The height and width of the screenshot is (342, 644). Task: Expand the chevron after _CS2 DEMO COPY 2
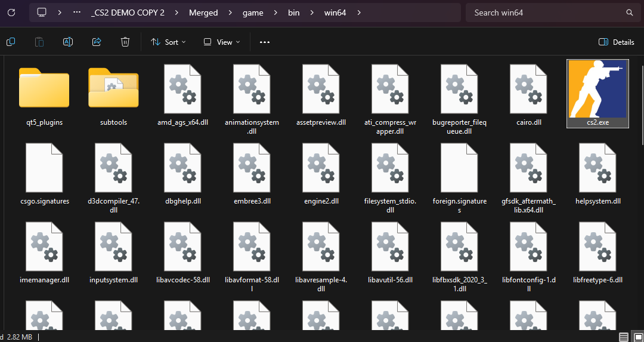pyautogui.click(x=177, y=13)
